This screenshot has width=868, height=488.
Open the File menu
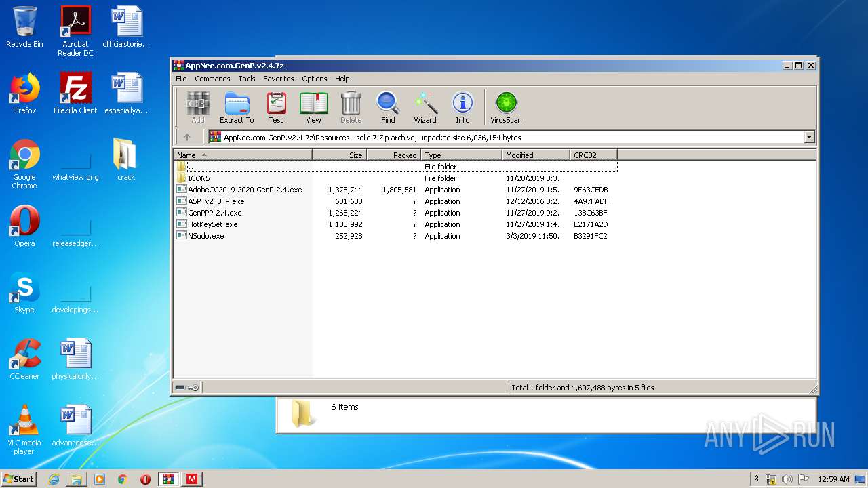point(181,79)
